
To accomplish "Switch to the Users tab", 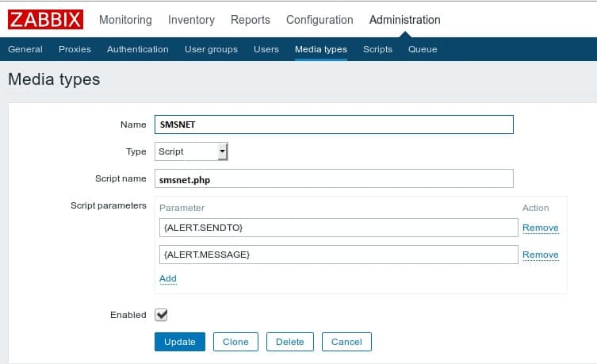I will (266, 49).
